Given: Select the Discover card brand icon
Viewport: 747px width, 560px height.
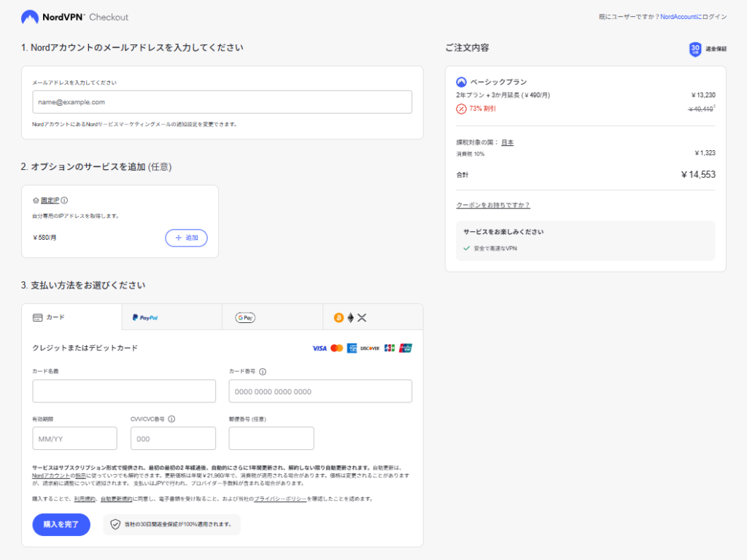Looking at the screenshot, I should 371,348.
